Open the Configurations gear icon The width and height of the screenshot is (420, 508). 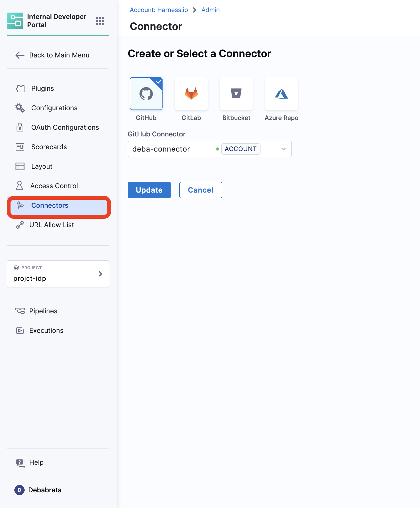coord(20,108)
